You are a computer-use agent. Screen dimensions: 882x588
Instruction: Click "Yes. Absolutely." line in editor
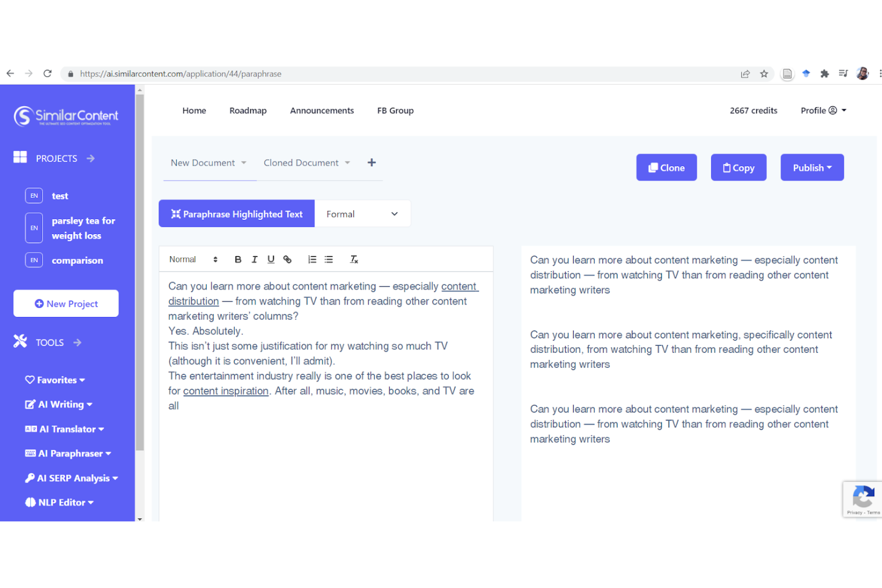click(206, 331)
